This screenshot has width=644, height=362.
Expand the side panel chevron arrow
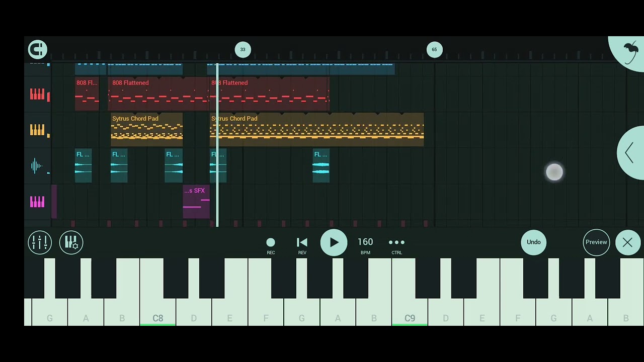coord(630,153)
